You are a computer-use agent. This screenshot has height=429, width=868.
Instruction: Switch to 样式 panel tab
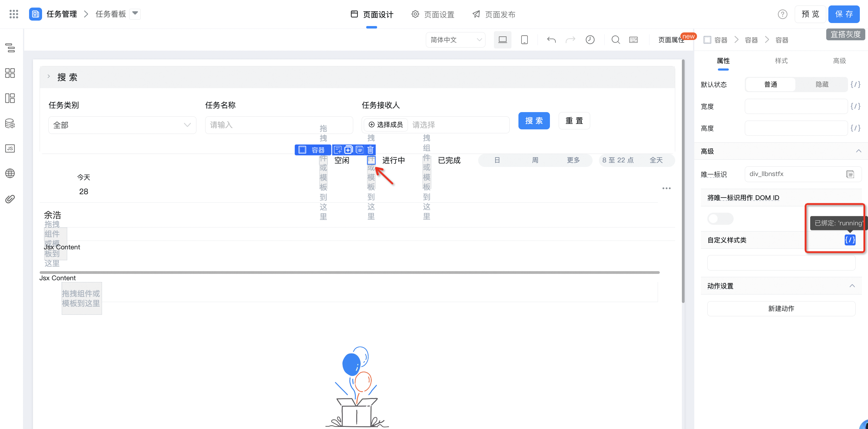(x=781, y=61)
